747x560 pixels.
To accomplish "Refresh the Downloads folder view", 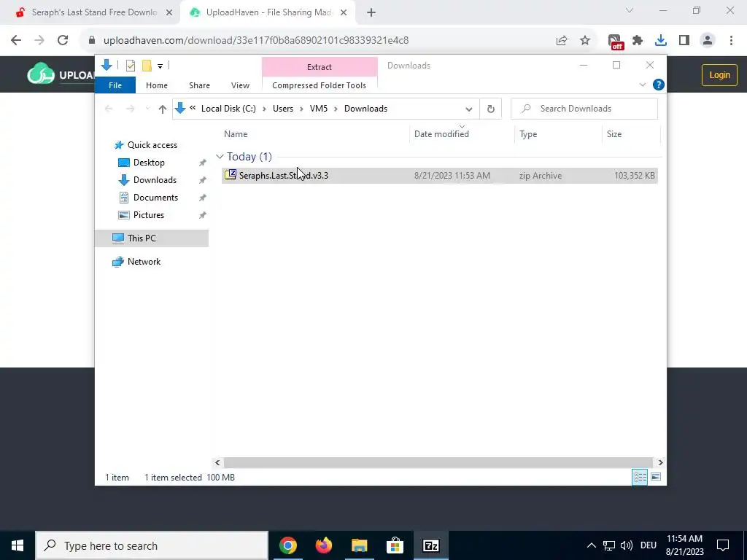I will [491, 109].
